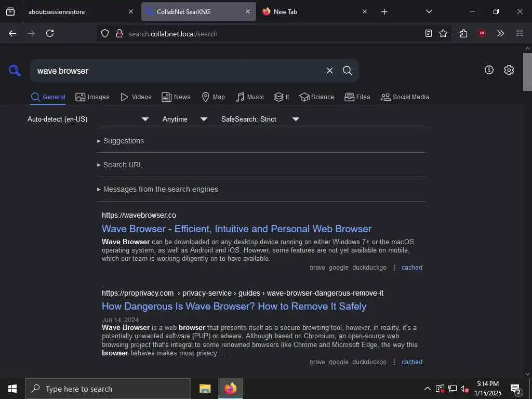Open Firefox View icon in tab bar

click(x=10, y=11)
